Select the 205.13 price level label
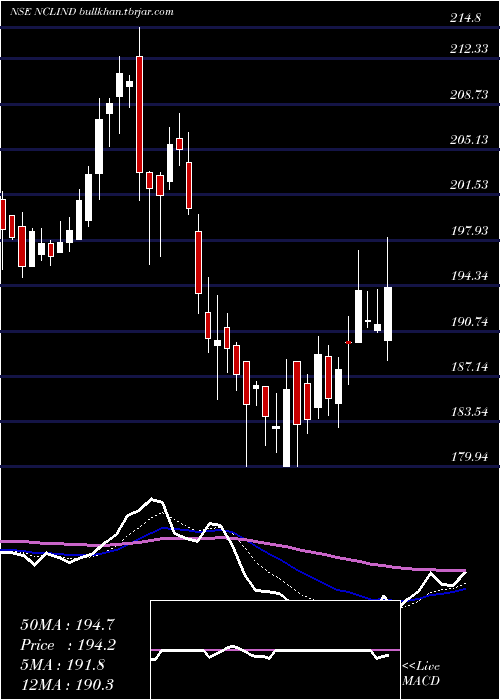 [x=469, y=140]
